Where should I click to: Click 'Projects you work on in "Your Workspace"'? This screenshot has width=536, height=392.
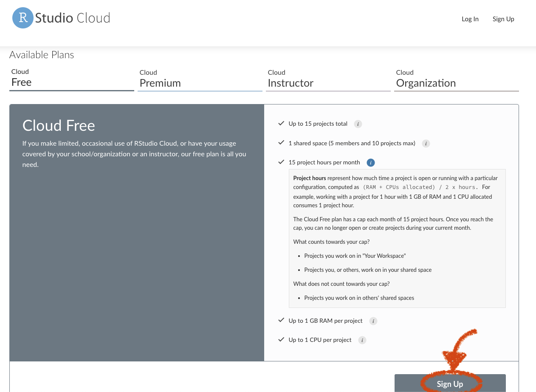(355, 256)
